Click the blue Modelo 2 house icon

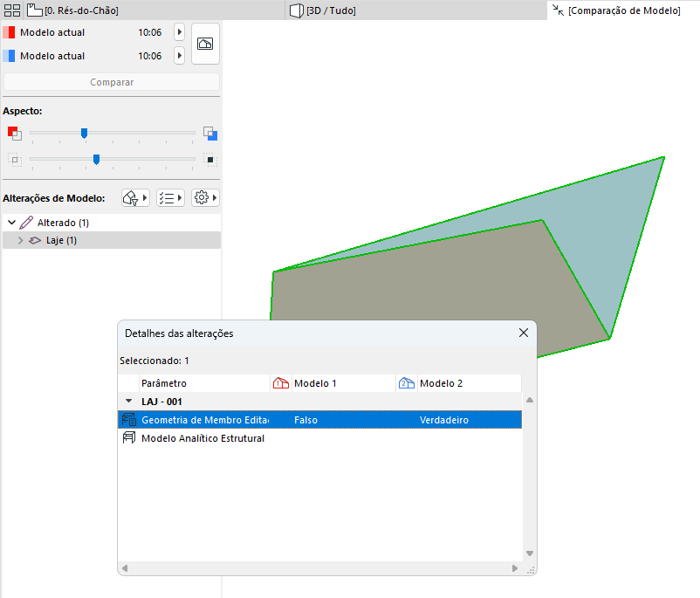coord(407,383)
